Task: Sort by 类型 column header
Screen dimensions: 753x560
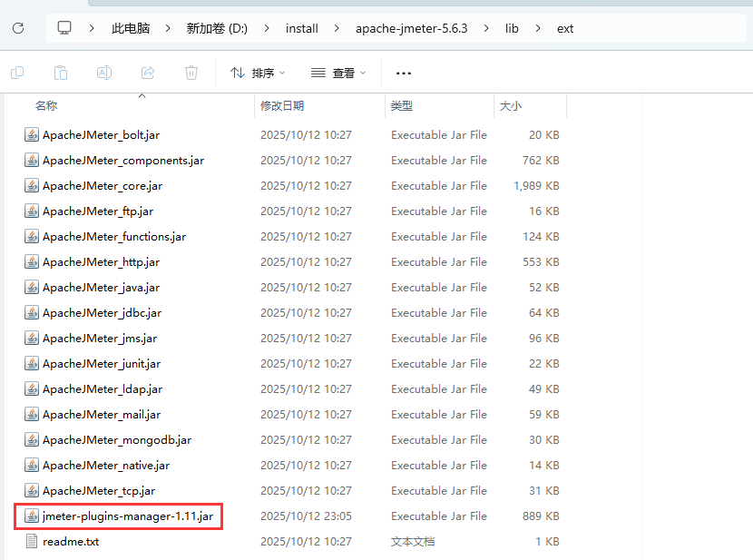Action: tap(402, 105)
